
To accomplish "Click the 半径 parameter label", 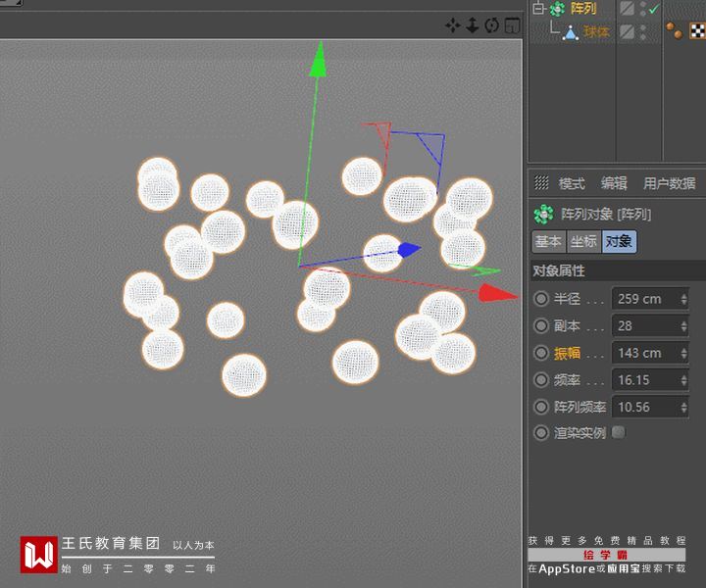I will 567,299.
